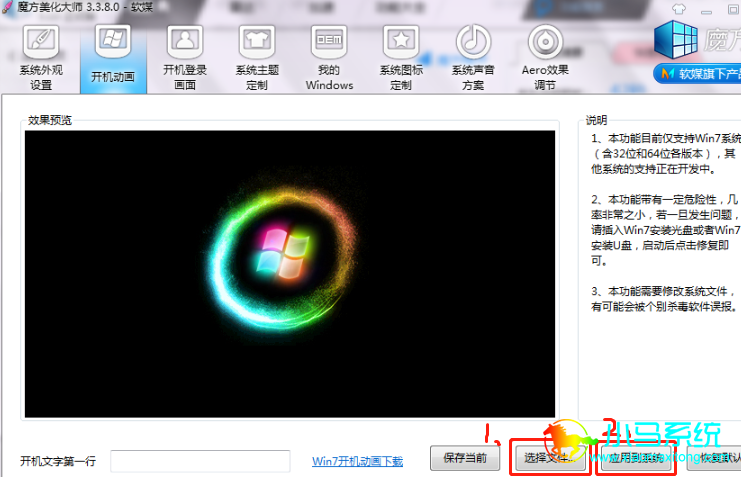Click the 魔方 cube logo
This screenshot has width=741, height=477.
click(676, 40)
